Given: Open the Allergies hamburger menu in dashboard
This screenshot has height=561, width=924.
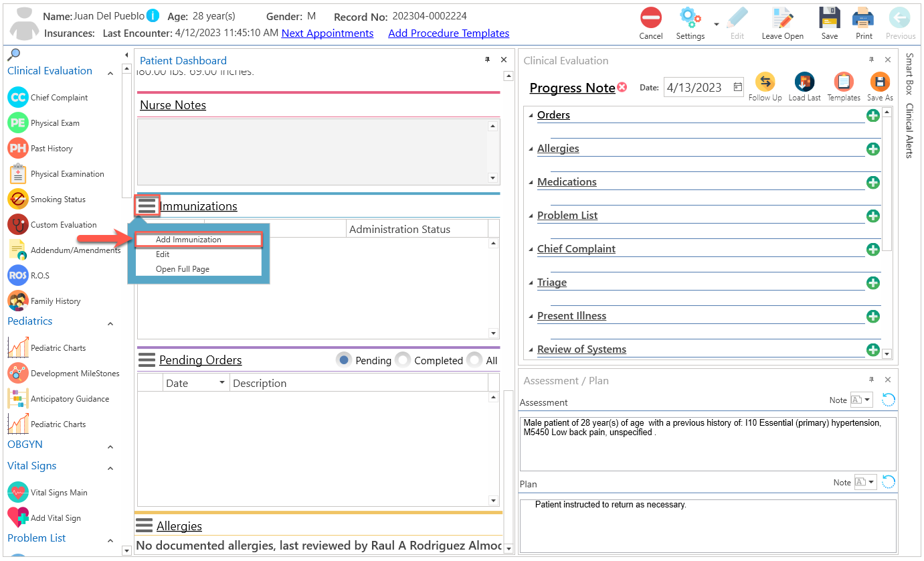Looking at the screenshot, I should pos(144,526).
